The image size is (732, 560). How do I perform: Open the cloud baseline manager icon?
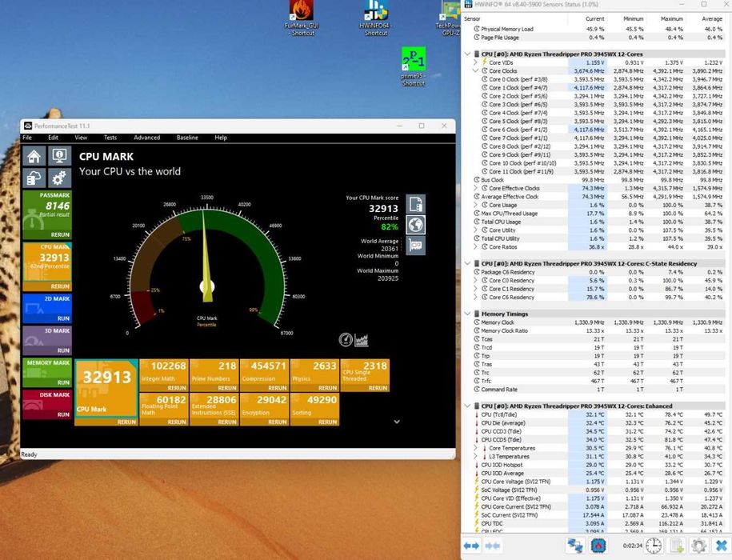pos(34,178)
